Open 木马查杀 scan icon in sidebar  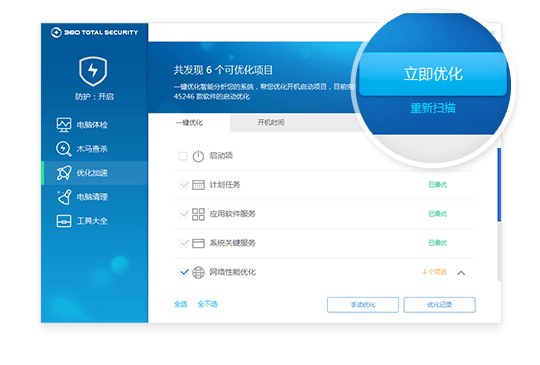[64, 149]
